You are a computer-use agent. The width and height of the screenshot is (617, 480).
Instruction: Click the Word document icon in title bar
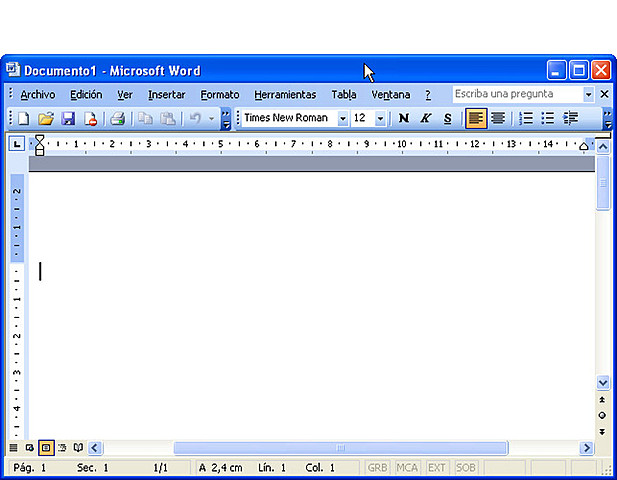tap(13, 70)
